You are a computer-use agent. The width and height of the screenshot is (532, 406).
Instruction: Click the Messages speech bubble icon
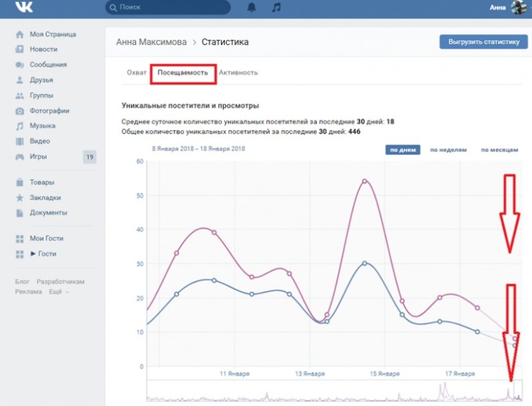coord(20,65)
